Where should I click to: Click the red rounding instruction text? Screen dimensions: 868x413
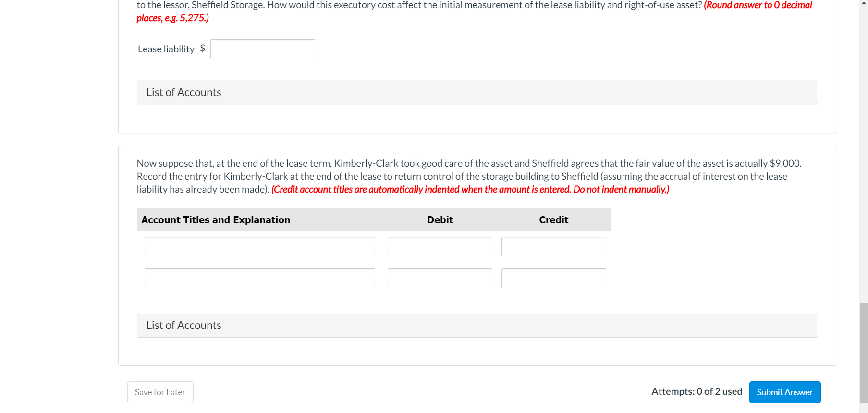(758, 5)
